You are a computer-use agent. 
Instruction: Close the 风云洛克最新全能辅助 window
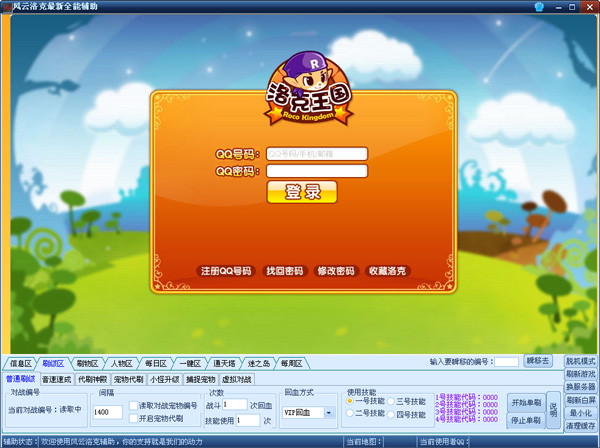coord(589,7)
